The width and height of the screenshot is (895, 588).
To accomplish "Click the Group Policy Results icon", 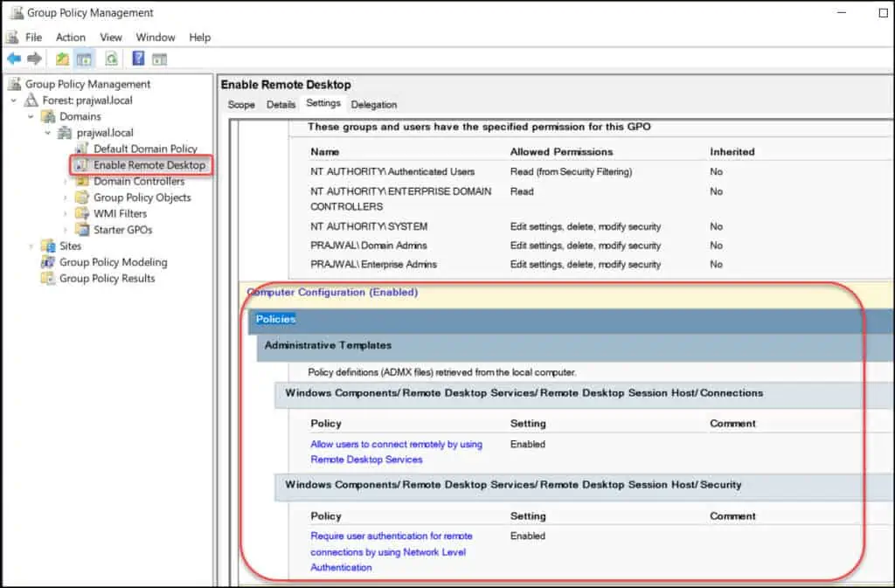I will [49, 279].
